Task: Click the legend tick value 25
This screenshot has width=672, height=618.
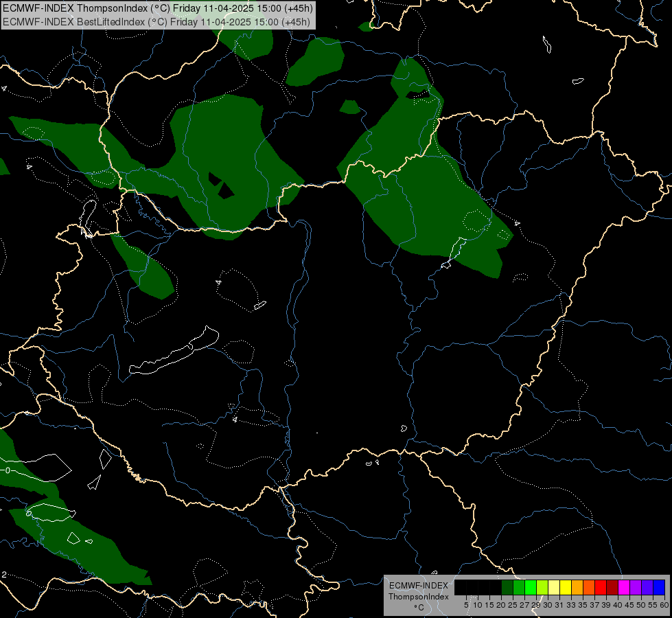Action: click(x=513, y=605)
